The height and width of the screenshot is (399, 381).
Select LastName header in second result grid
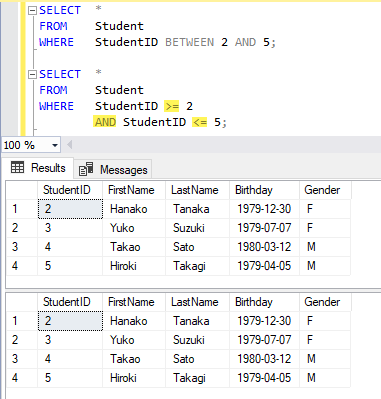coord(197,302)
